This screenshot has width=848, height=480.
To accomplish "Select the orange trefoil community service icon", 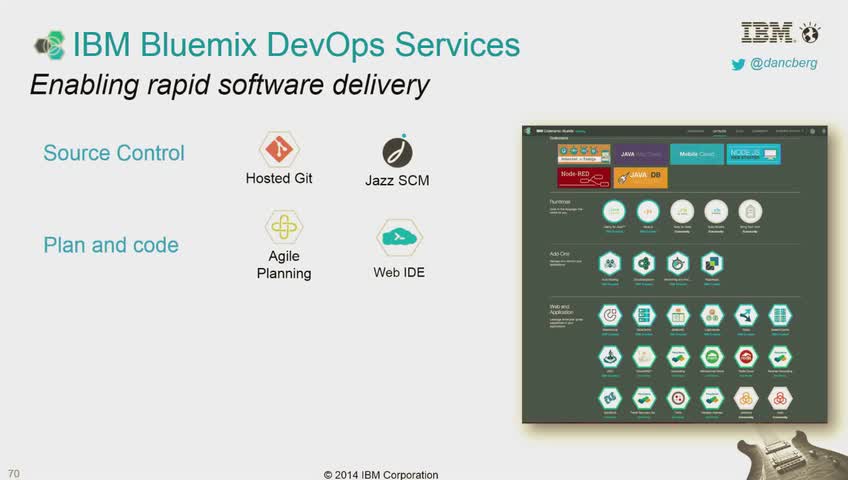I will tap(746, 399).
